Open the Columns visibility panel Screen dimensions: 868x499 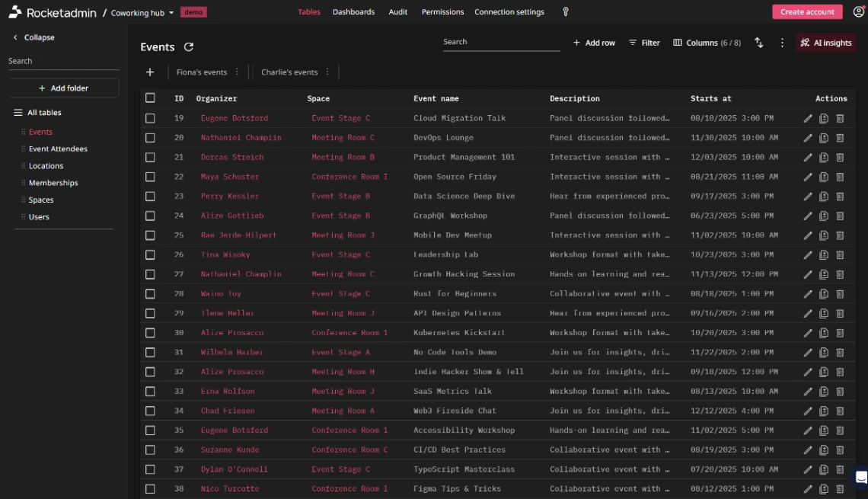[707, 43]
